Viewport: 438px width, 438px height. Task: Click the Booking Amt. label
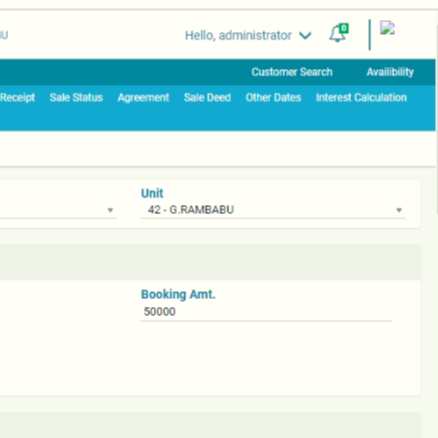click(x=178, y=295)
